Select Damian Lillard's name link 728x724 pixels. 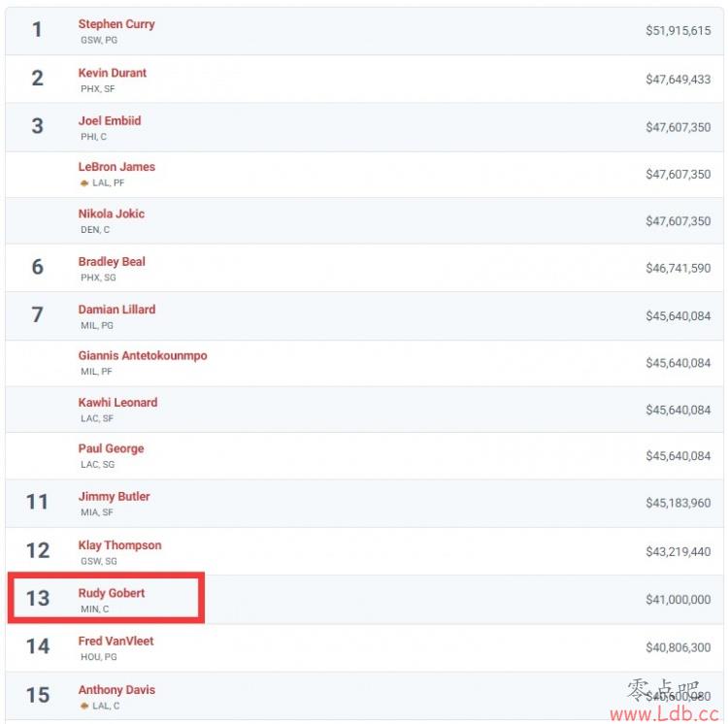[x=116, y=310]
